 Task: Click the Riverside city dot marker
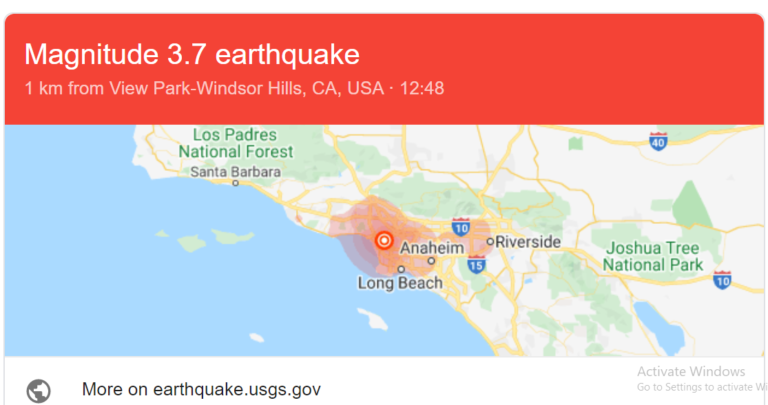[x=490, y=241]
